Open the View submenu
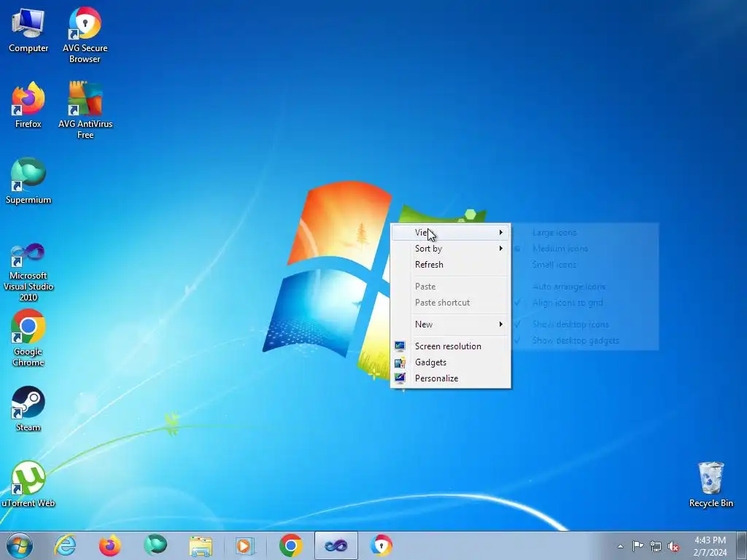Viewport: 747px width, 560px height. [x=451, y=233]
